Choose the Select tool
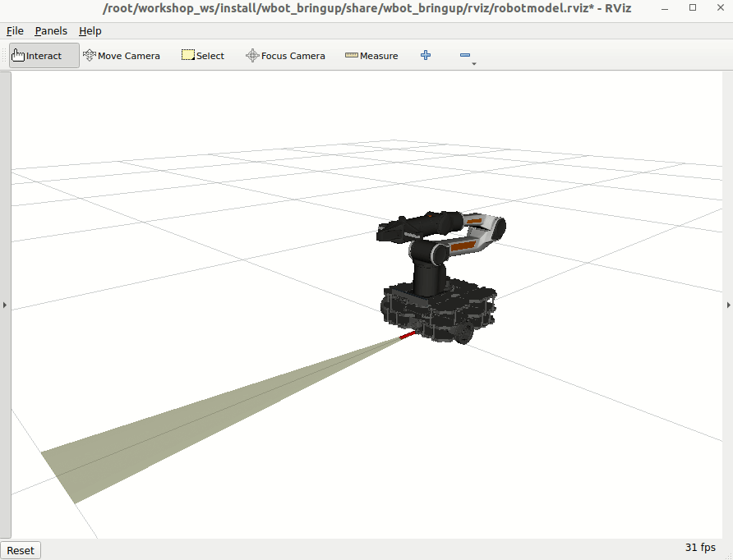The height and width of the screenshot is (560, 733). tap(202, 55)
